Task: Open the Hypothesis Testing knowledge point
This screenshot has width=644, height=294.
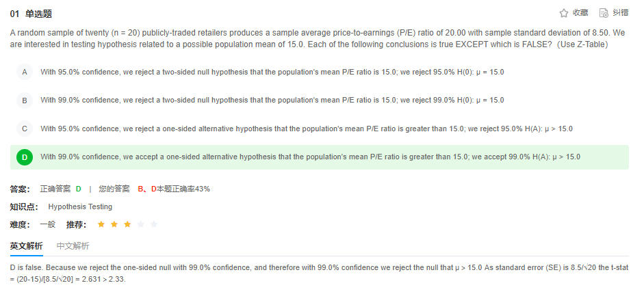Action: click(80, 206)
